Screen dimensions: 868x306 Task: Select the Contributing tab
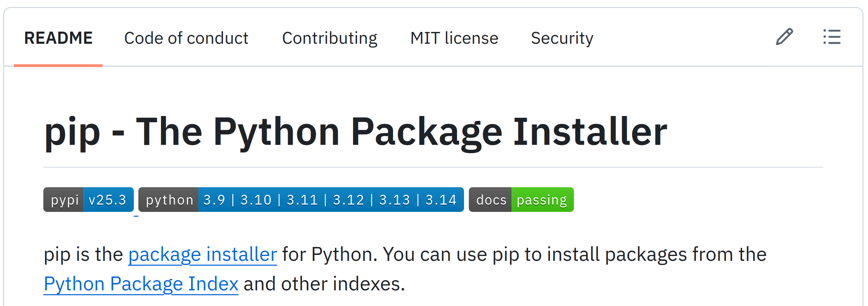329,38
